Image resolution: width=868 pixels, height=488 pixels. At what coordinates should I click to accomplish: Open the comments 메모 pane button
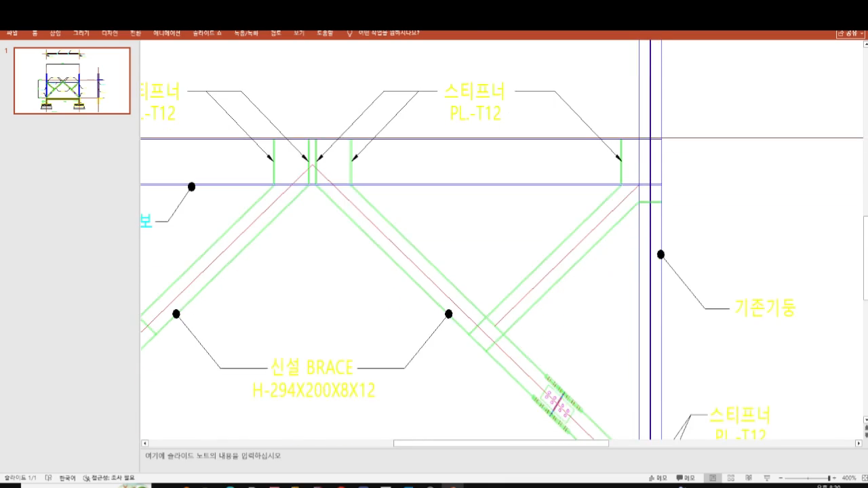tap(686, 479)
